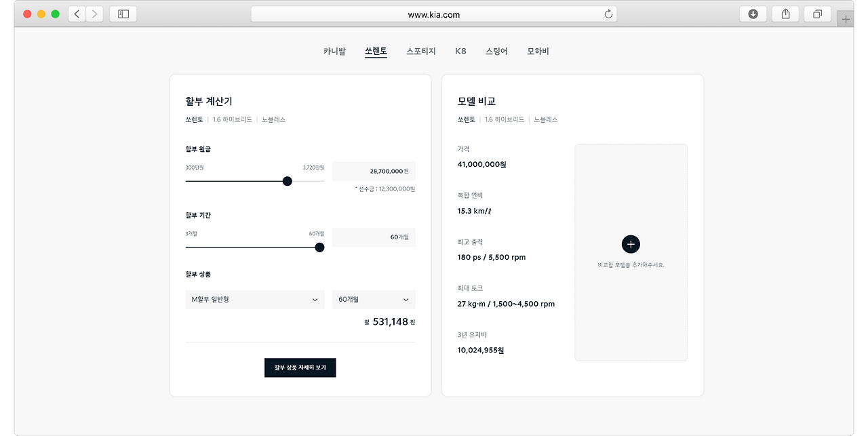Switch to the 스팅어 tab

[x=496, y=51]
